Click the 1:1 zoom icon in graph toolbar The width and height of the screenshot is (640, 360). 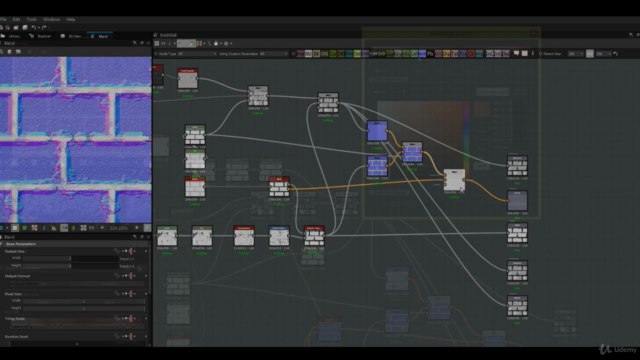pos(163,43)
